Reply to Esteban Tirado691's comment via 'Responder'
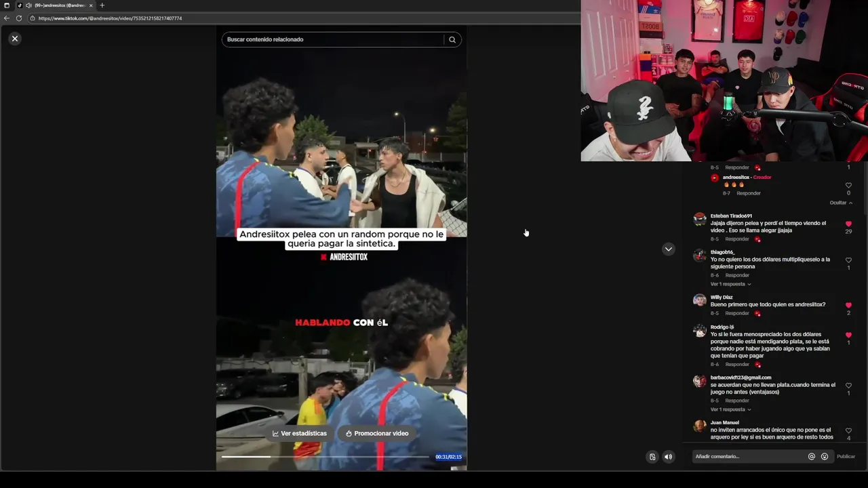 click(x=737, y=239)
